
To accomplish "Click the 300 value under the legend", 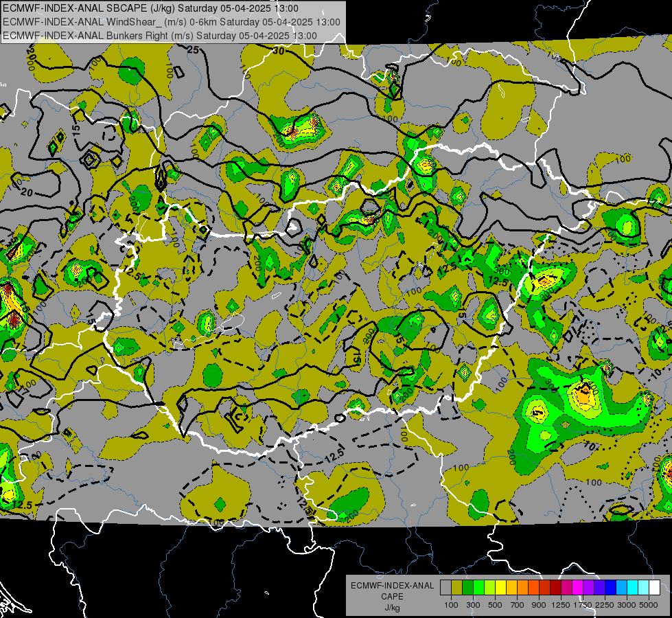I will coord(473,605).
